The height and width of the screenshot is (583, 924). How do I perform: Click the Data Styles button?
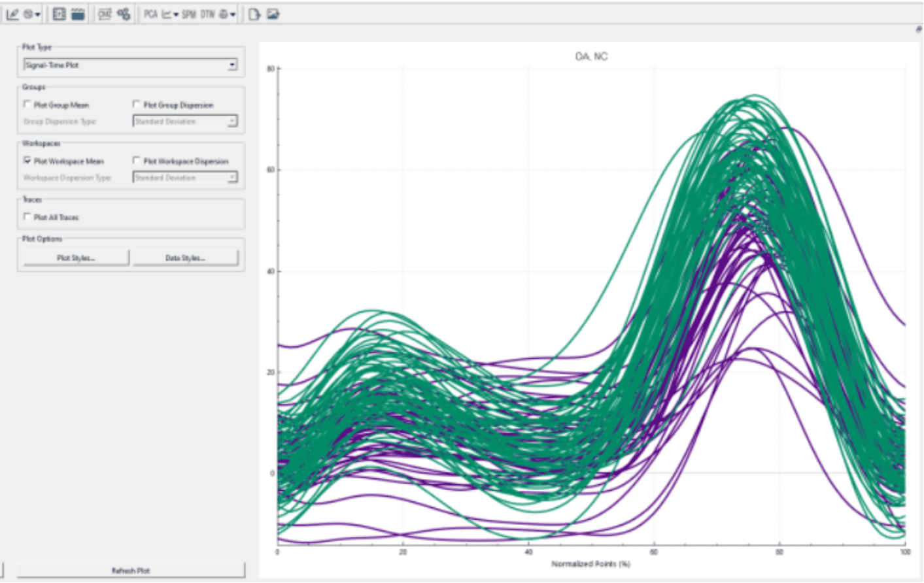coord(185,258)
